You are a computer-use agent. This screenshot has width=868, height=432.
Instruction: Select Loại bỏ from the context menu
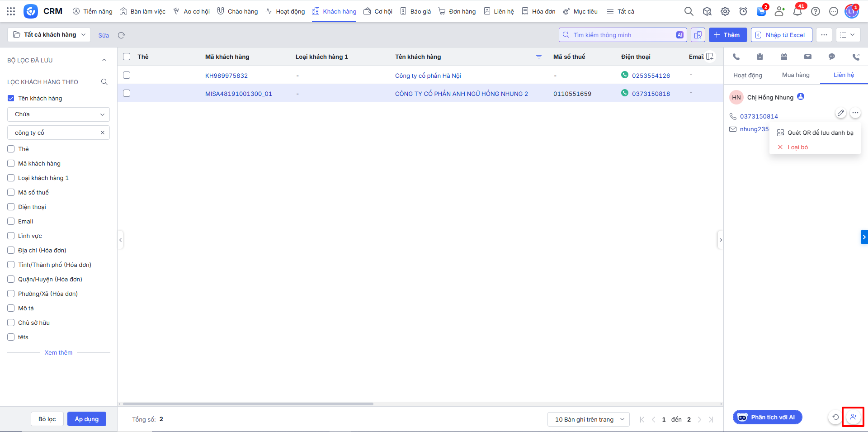point(797,147)
